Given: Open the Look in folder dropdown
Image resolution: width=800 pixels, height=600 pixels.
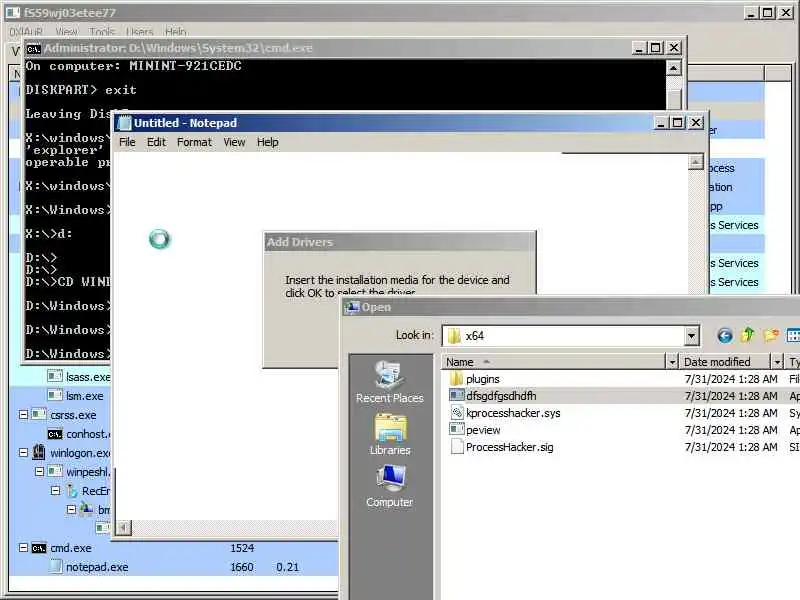Looking at the screenshot, I should (691, 336).
